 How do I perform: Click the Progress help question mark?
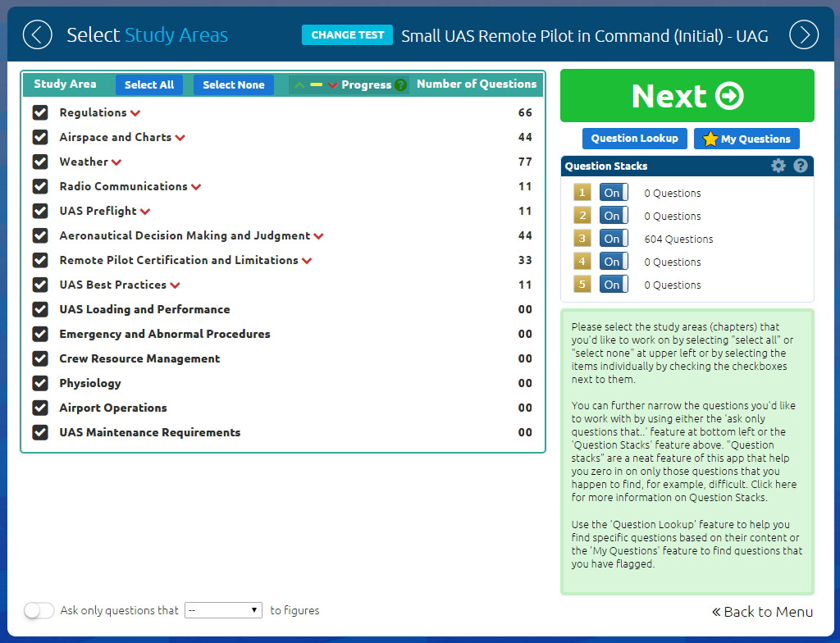click(400, 85)
